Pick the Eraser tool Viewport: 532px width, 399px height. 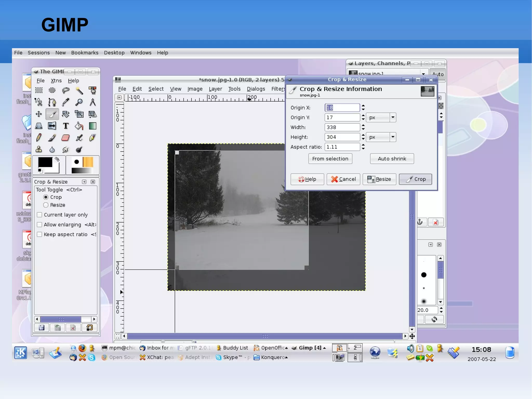[x=65, y=138]
